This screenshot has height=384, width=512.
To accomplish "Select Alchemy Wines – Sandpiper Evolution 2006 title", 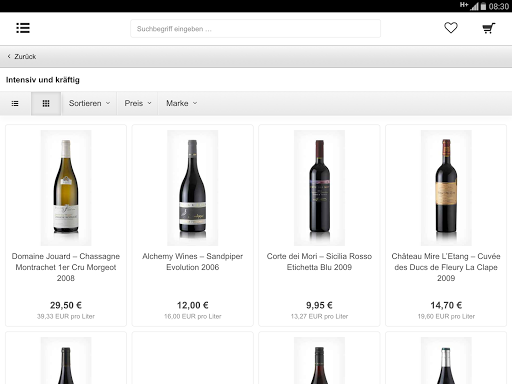I will pos(193,262).
